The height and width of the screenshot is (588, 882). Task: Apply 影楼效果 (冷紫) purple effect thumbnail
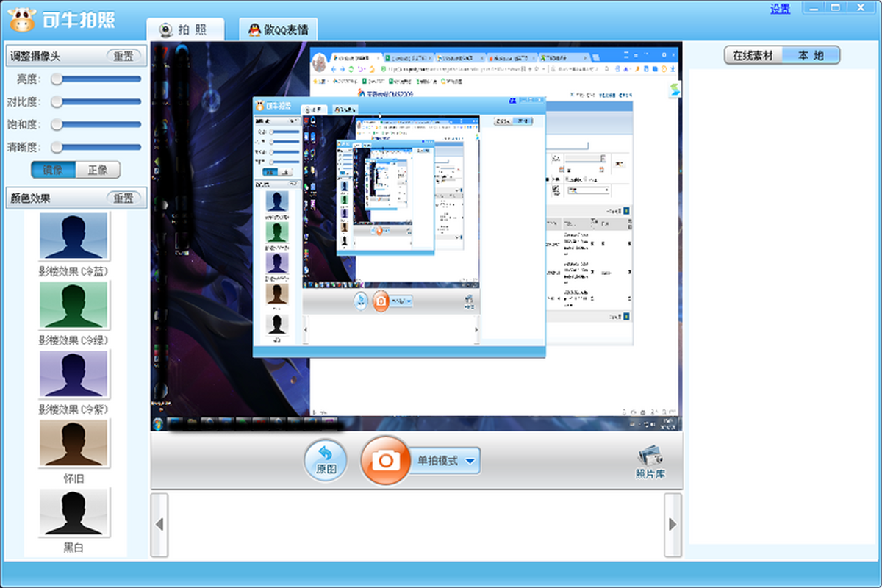73,375
